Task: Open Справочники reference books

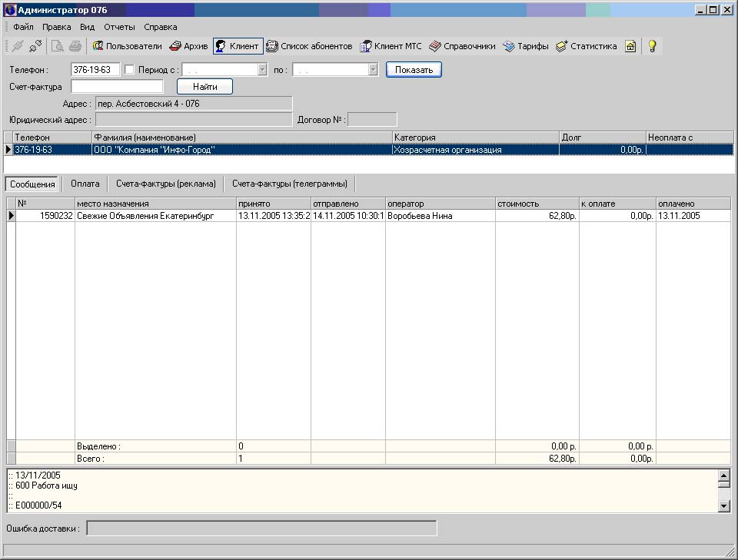Action: tap(463, 46)
